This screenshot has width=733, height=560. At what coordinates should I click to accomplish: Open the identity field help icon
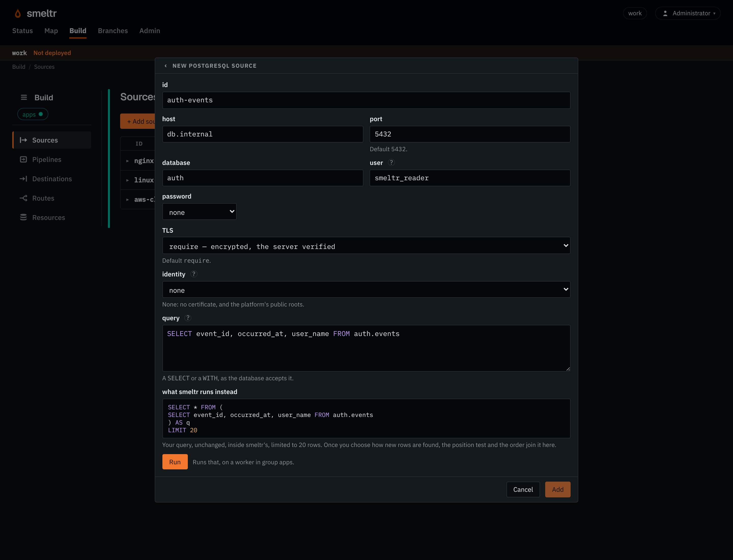194,274
